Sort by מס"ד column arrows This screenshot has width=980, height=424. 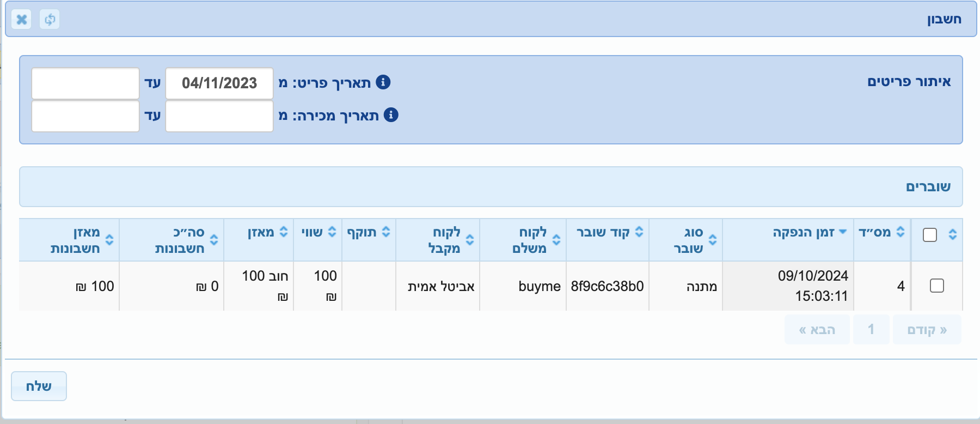(901, 232)
